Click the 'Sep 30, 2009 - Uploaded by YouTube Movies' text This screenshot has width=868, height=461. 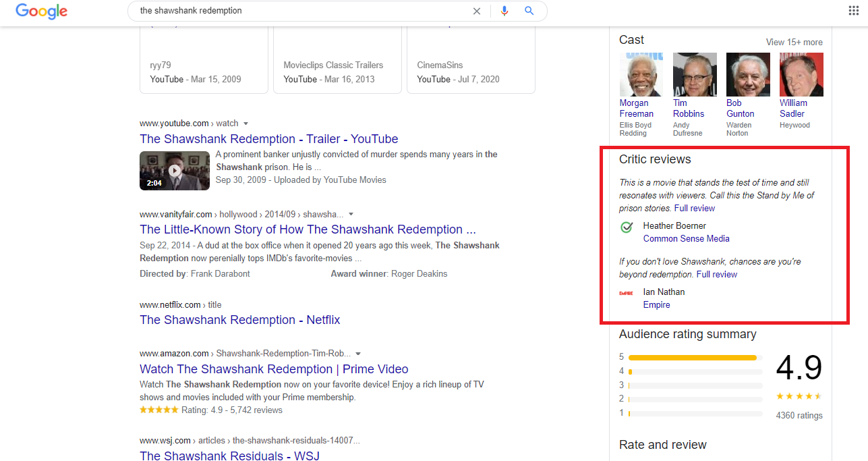pyautogui.click(x=301, y=180)
